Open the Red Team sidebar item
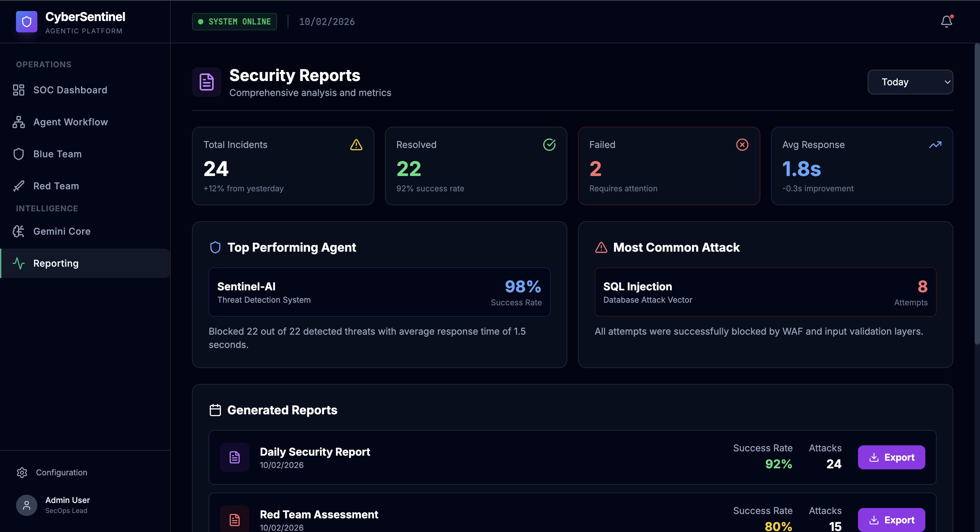This screenshot has width=980, height=532. [56, 186]
